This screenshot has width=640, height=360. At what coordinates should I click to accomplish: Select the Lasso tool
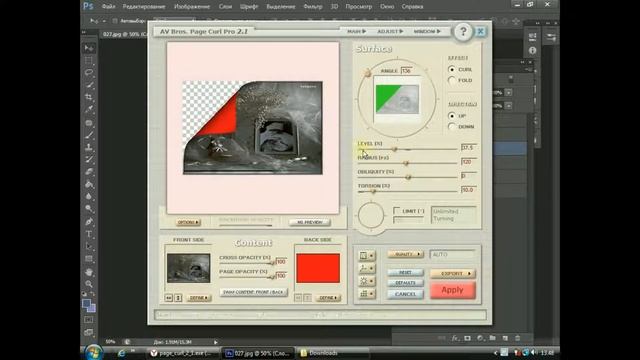(89, 73)
